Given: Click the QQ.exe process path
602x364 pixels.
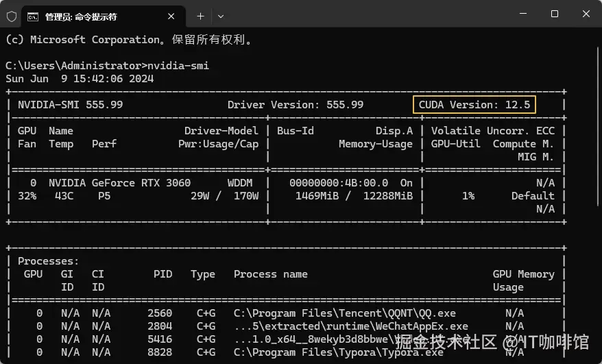Looking at the screenshot, I should (x=345, y=313).
